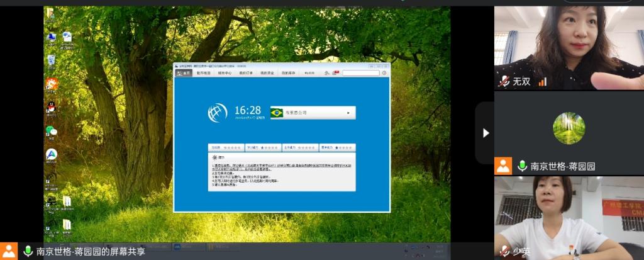Screen dimensions: 644x260
Task: Select the 无双 participant video thumbnail
Action: point(569,47)
